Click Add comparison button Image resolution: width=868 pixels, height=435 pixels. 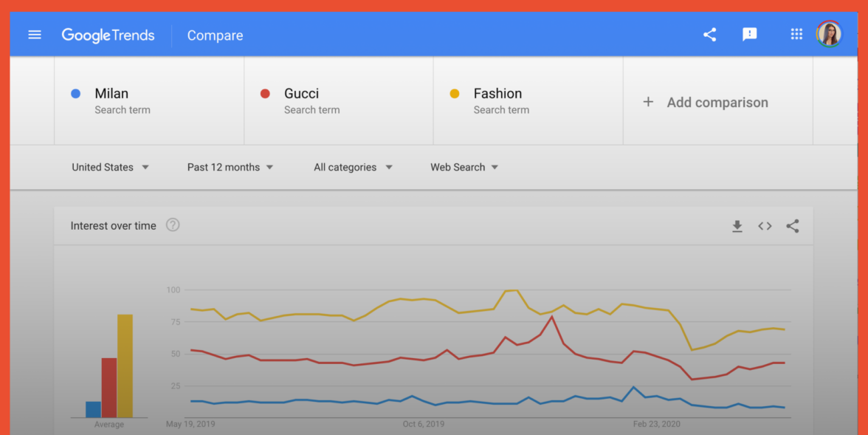point(706,103)
